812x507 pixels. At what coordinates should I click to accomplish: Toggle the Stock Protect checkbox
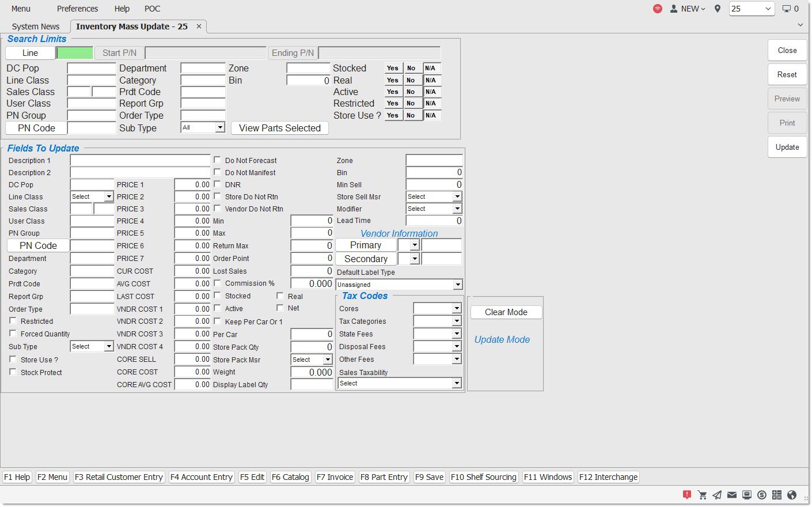(x=13, y=372)
